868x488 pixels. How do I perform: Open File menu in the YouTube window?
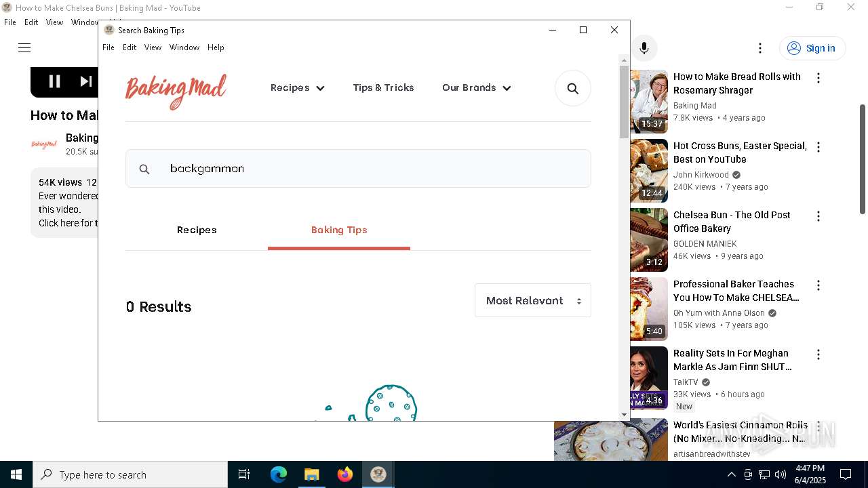[x=10, y=22]
